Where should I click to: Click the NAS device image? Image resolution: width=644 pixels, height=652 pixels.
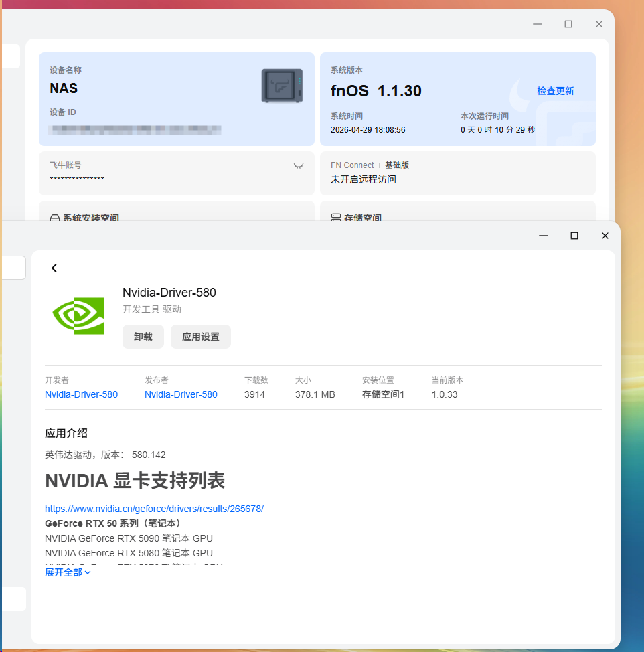[282, 86]
